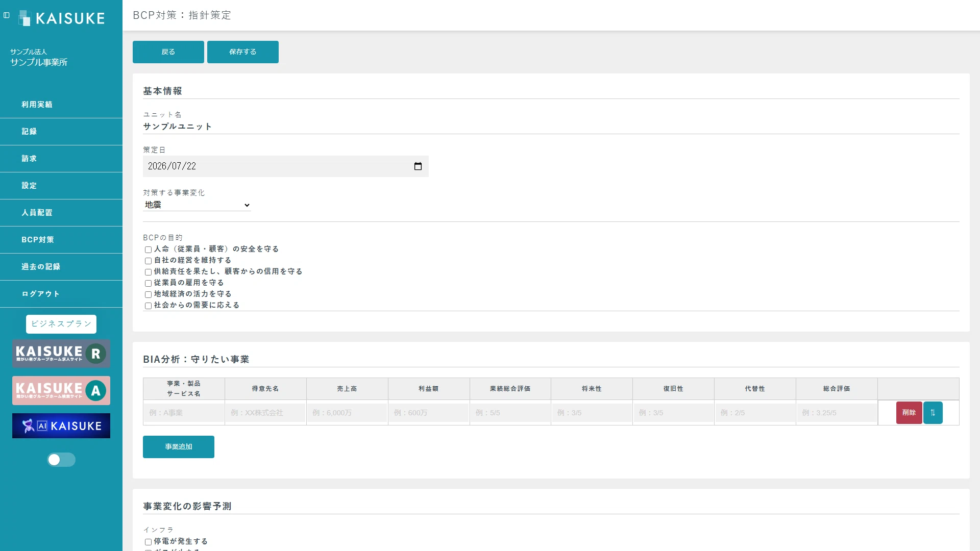Click the ビジネスプラン badge button
Screen dimensions: 980x551
coord(61,324)
